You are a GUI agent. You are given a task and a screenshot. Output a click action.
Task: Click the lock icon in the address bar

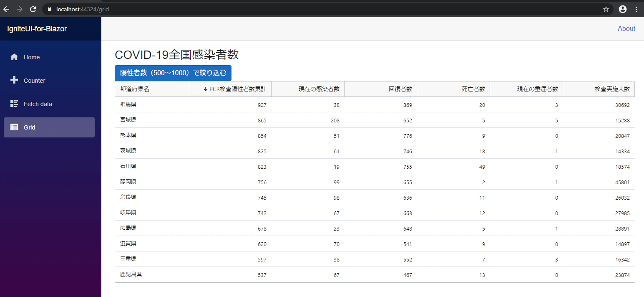[x=49, y=9]
